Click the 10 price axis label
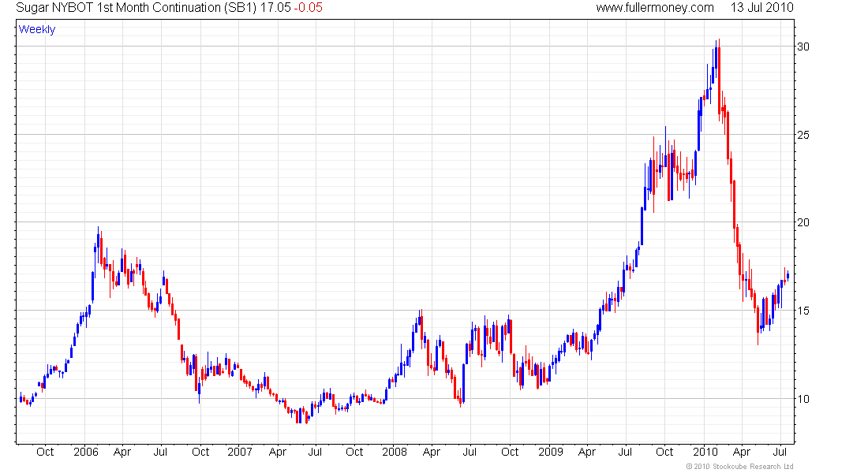 tap(803, 399)
